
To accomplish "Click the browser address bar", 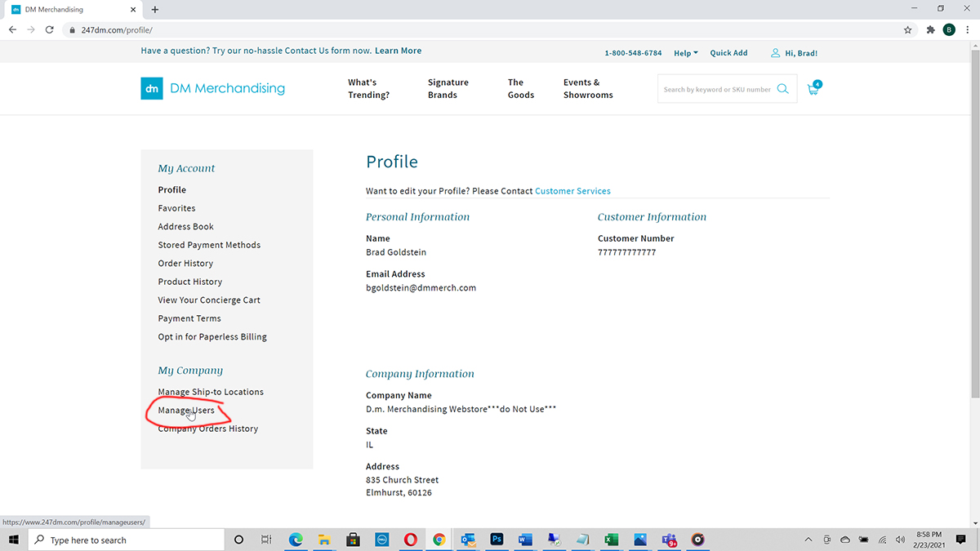I will (x=490, y=30).
